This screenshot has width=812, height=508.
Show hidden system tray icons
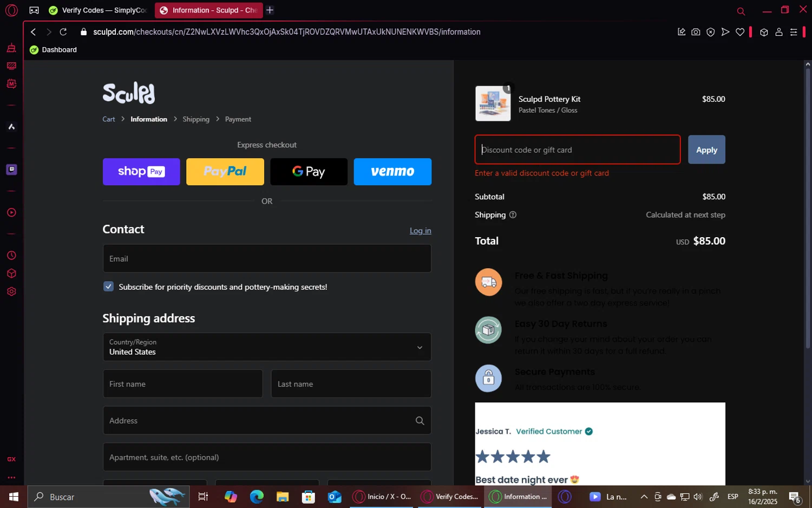[644, 497]
